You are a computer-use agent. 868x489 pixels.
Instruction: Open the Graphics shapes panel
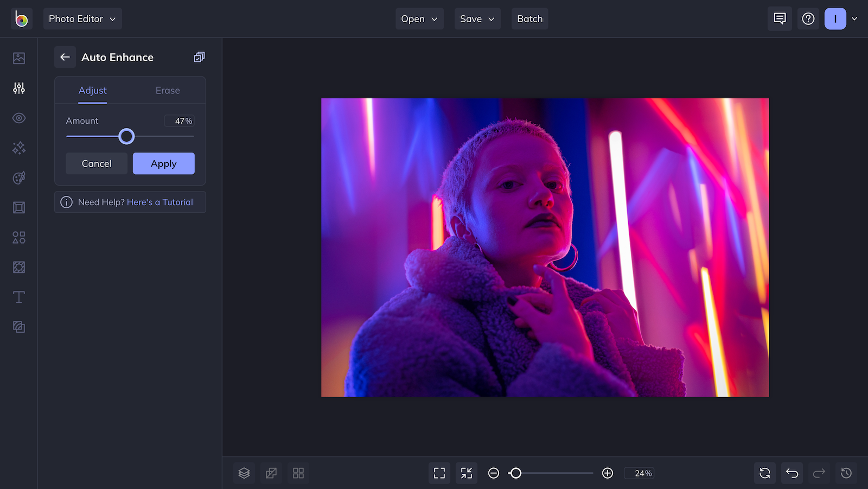(18, 237)
